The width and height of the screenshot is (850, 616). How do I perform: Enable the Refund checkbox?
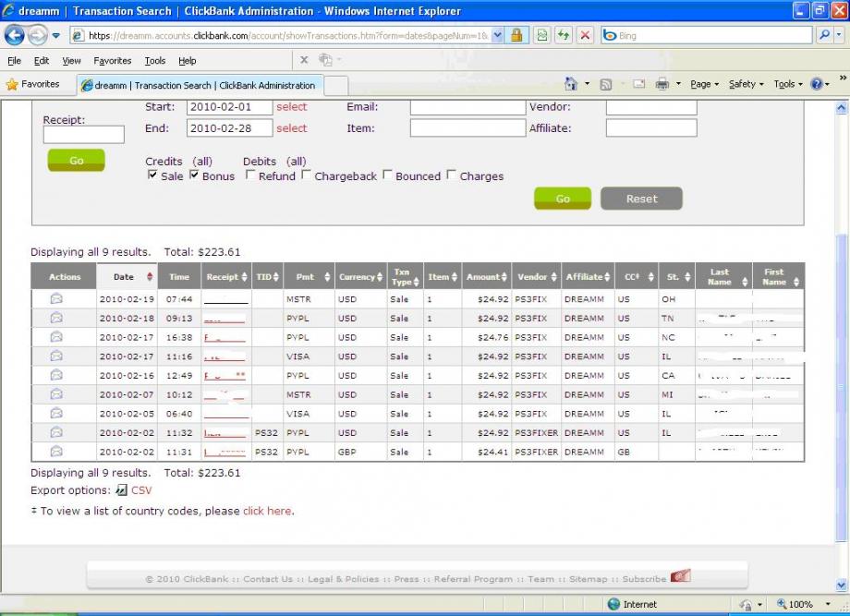pyautogui.click(x=250, y=175)
